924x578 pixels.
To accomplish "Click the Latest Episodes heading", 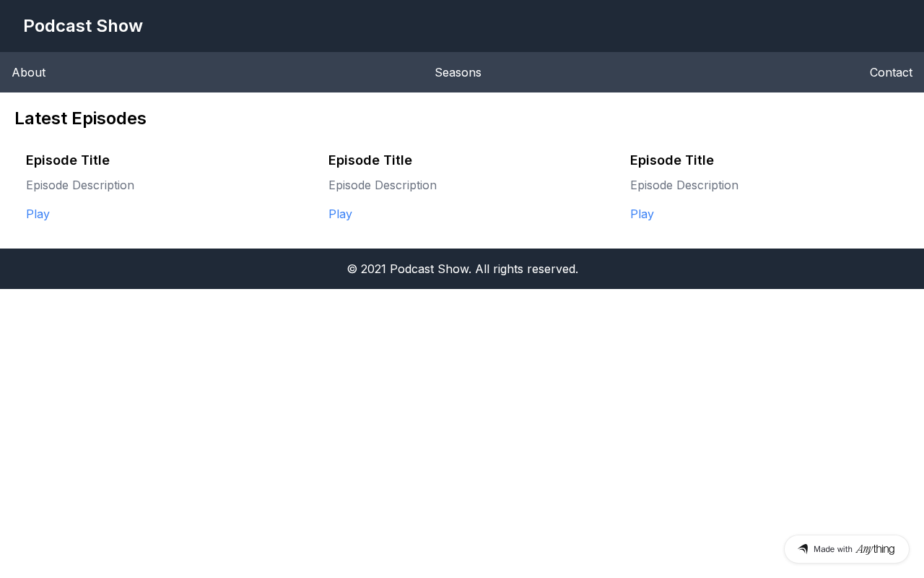I will [x=80, y=118].
